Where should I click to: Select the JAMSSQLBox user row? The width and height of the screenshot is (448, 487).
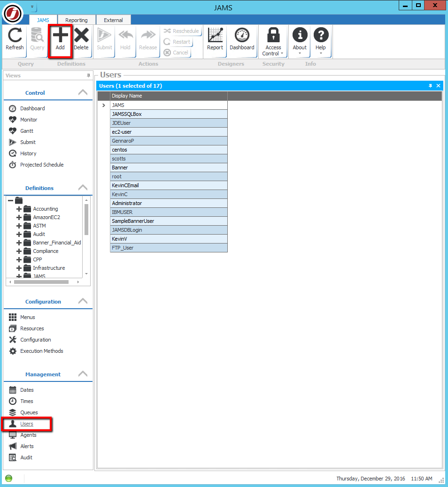pos(169,114)
